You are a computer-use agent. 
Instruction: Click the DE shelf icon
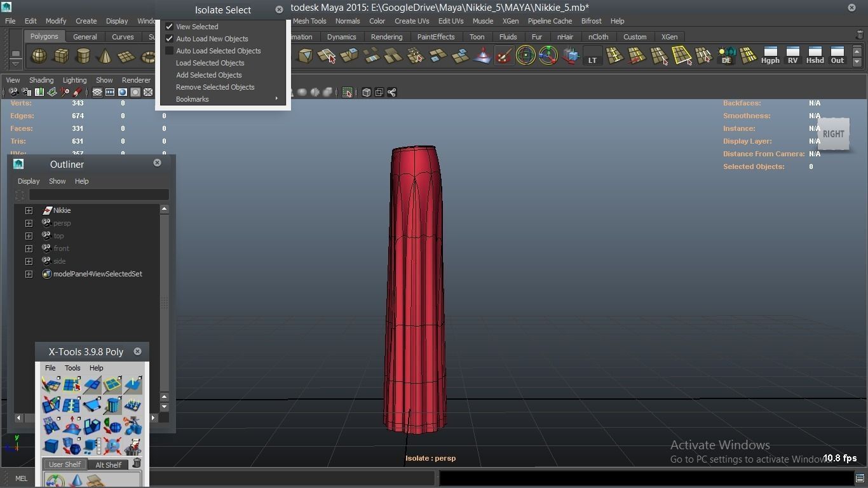pyautogui.click(x=726, y=57)
